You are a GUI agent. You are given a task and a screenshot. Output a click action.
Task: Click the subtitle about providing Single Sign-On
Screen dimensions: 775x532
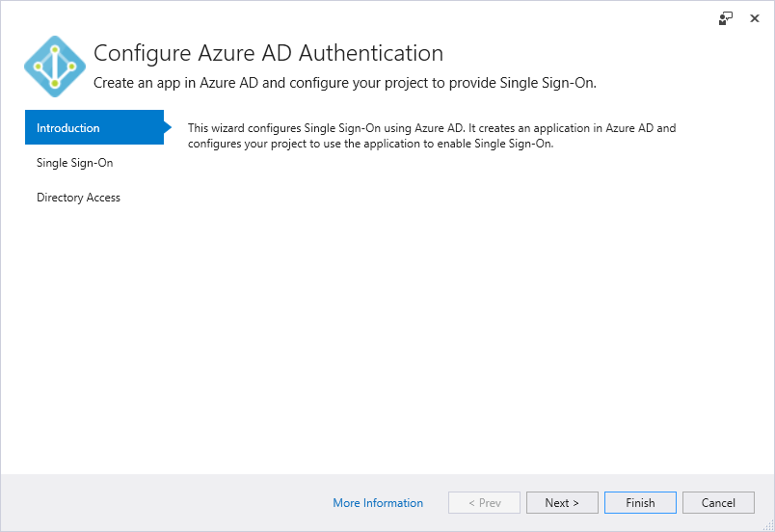click(x=345, y=83)
